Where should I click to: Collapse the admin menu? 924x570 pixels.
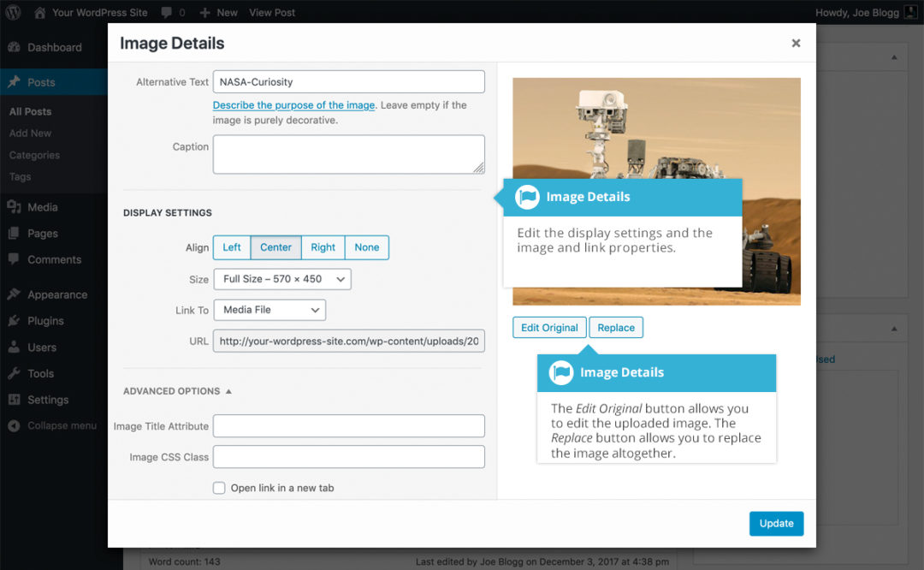point(13,425)
